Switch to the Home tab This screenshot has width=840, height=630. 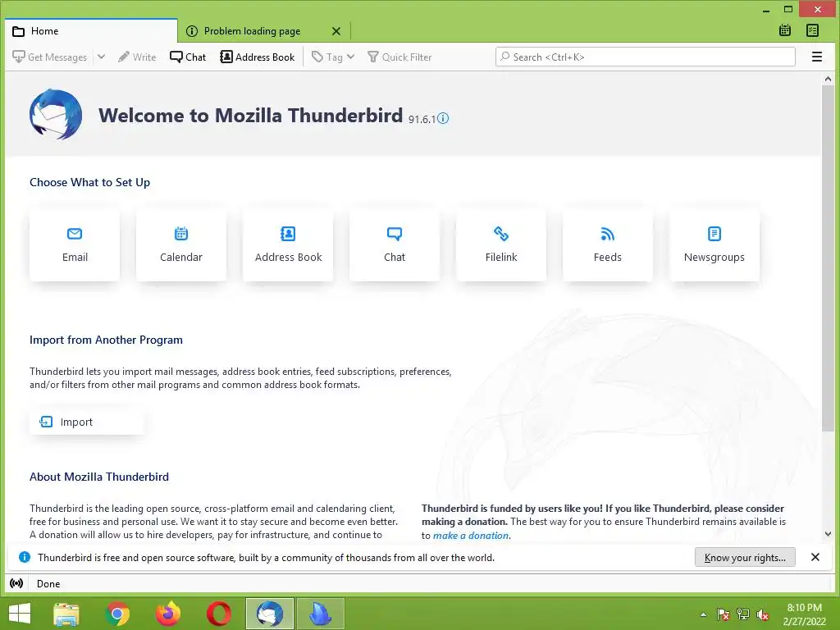91,31
